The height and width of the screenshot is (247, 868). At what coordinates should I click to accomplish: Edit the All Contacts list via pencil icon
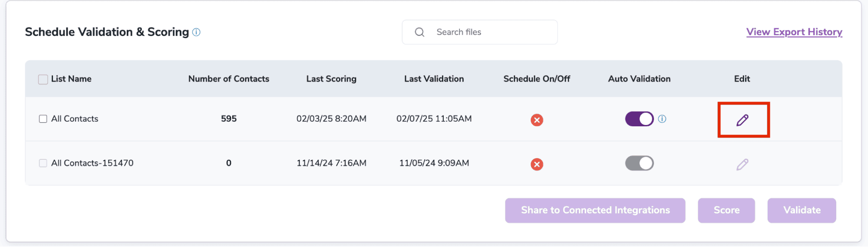743,120
